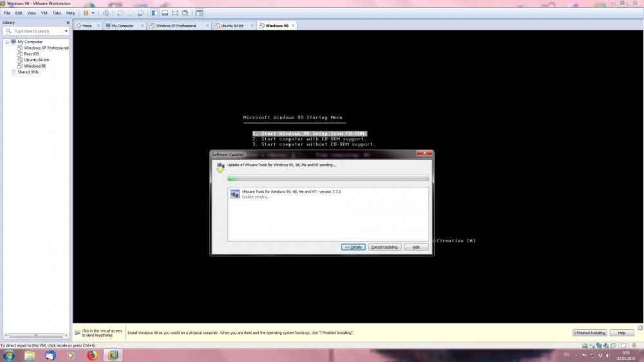Screen dimensions: 644x362
Task: Click the Send Ctrl+Alt+Del toolbar icon
Action: [x=106, y=13]
